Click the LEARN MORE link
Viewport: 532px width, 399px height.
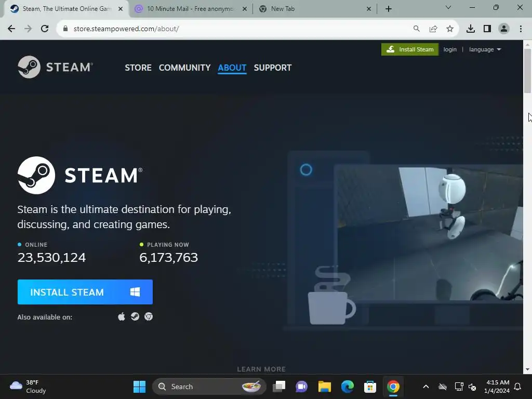(261, 369)
